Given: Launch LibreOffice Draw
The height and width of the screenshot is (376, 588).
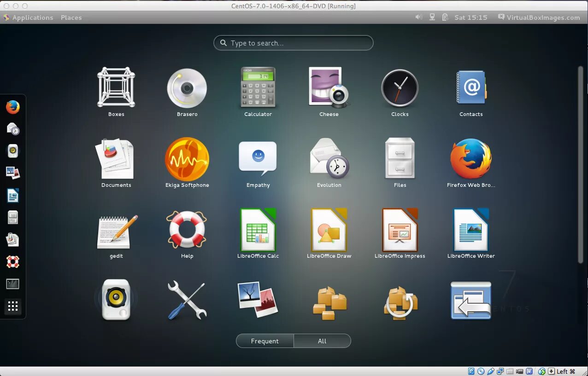Looking at the screenshot, I should pyautogui.click(x=329, y=234).
